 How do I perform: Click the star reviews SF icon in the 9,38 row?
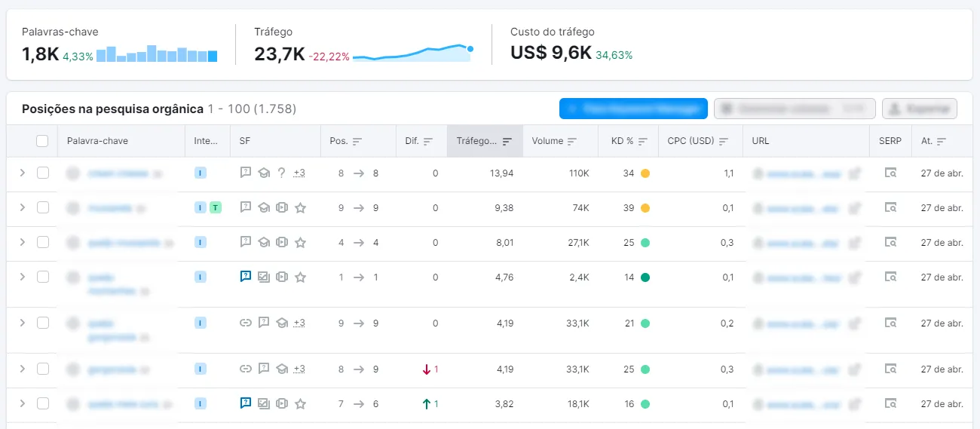coord(300,208)
